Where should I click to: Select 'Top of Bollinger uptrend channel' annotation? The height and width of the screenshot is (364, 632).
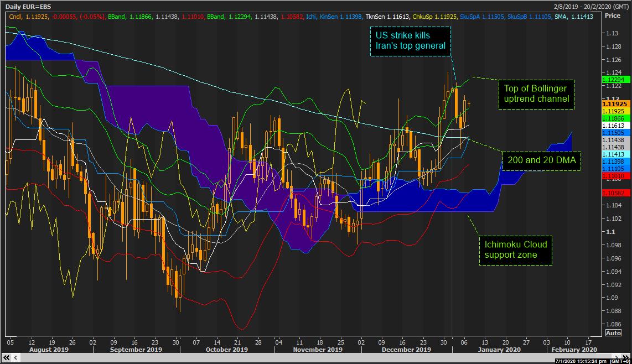[x=536, y=94]
